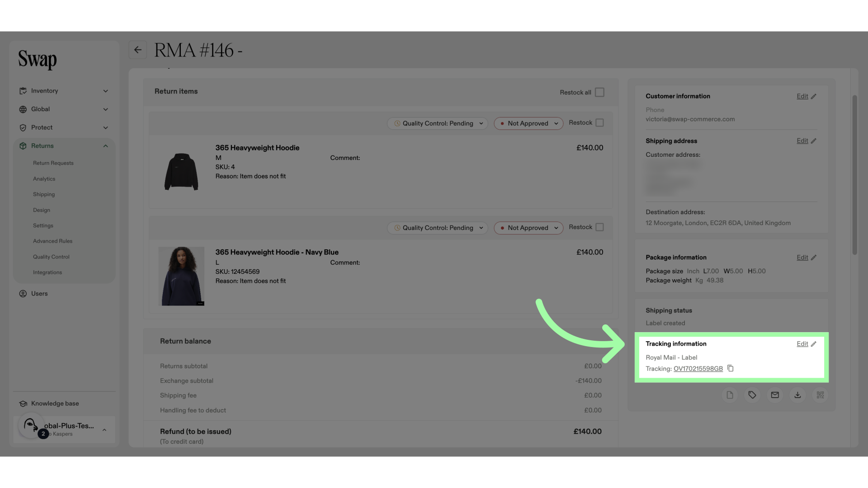Expand the Global menu
This screenshot has height=488, width=868.
point(64,109)
